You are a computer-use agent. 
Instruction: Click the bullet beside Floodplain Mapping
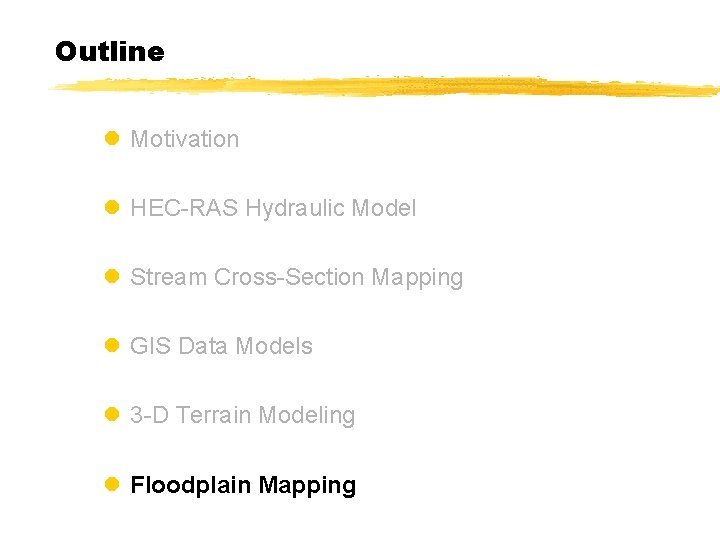coord(112,486)
